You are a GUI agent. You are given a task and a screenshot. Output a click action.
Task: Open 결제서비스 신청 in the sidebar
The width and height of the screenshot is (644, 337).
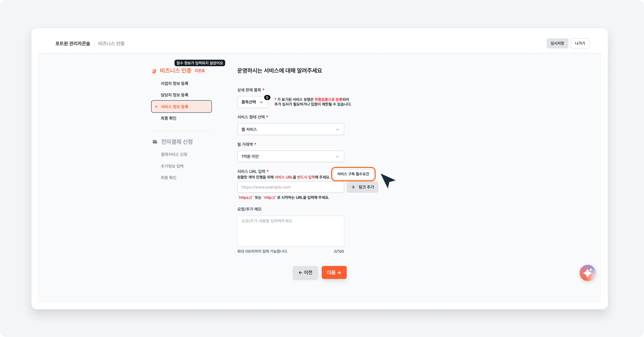174,155
